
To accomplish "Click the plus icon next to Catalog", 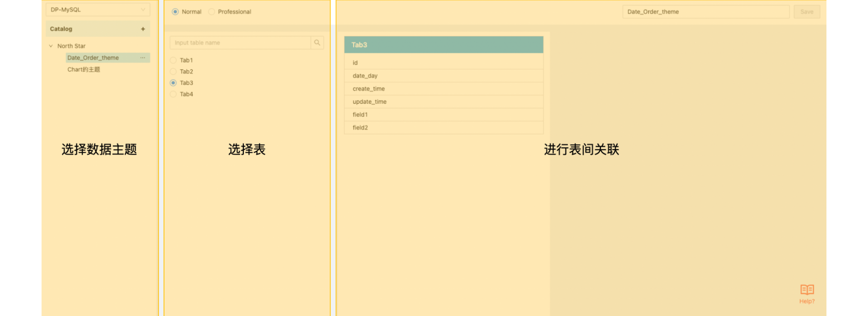I will coord(143,29).
